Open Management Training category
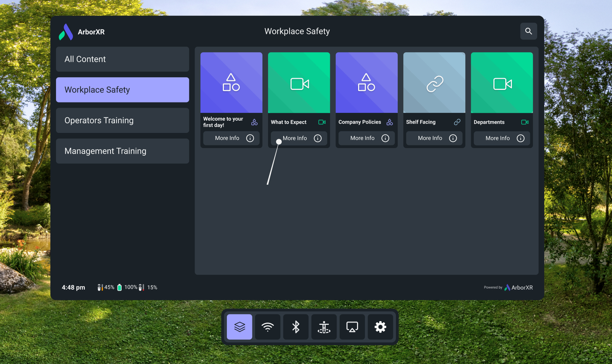 (x=122, y=151)
